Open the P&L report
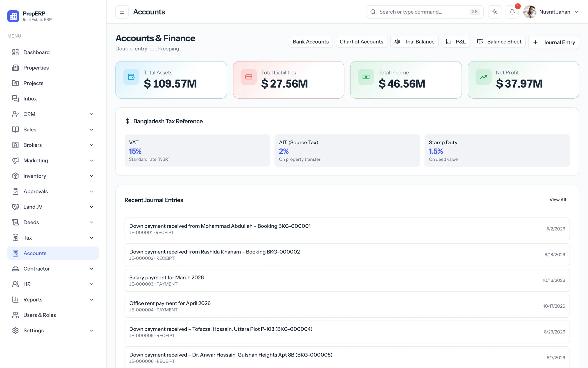This screenshot has width=588, height=368. click(x=456, y=42)
